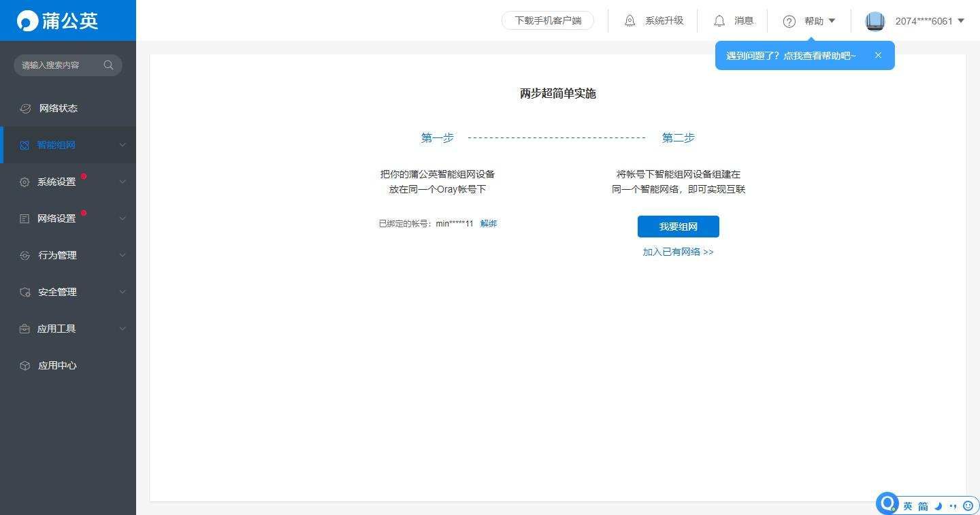
Task: Click the user avatar icon
Action: (875, 21)
